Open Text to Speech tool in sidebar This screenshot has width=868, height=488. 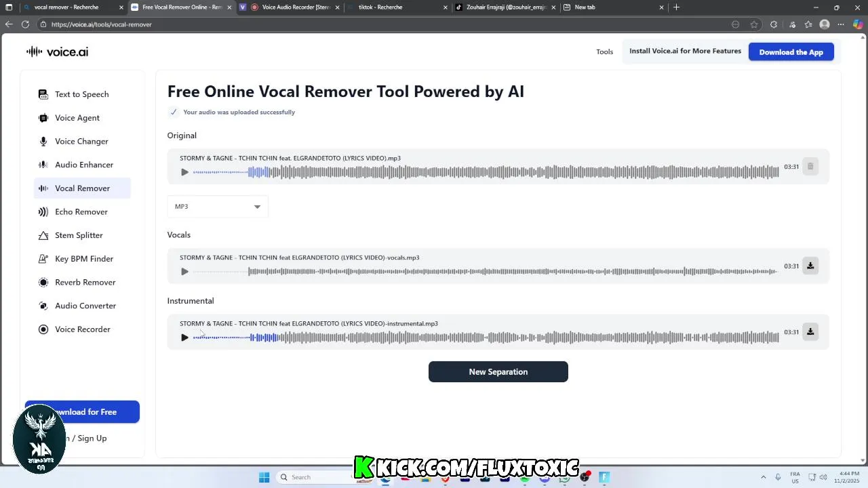pos(81,94)
